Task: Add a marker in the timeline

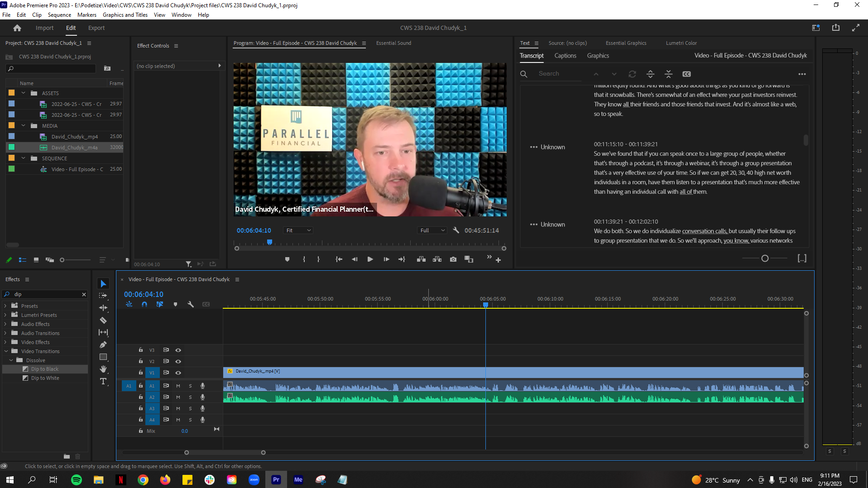Action: coord(175,305)
